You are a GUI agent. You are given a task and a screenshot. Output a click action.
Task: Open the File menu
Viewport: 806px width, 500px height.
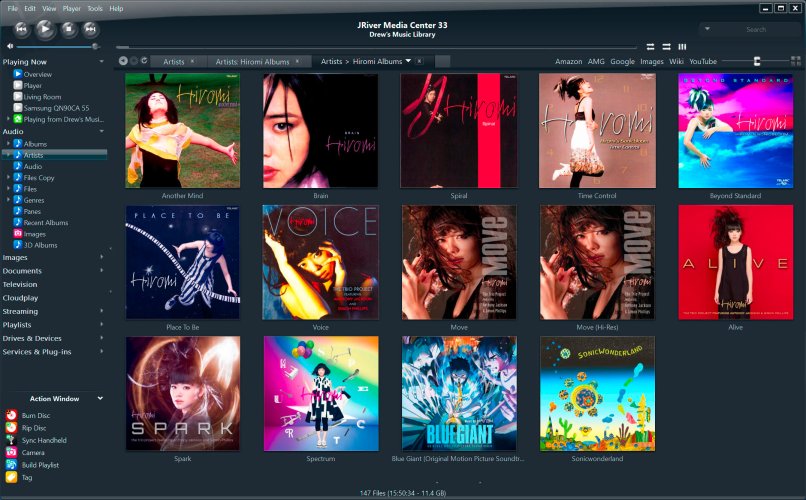click(x=12, y=8)
